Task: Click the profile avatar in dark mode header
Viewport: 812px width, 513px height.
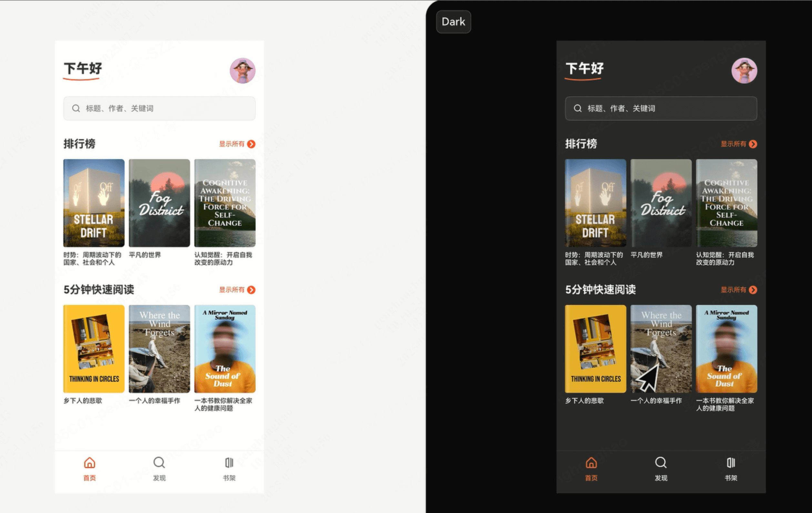Action: click(x=744, y=71)
